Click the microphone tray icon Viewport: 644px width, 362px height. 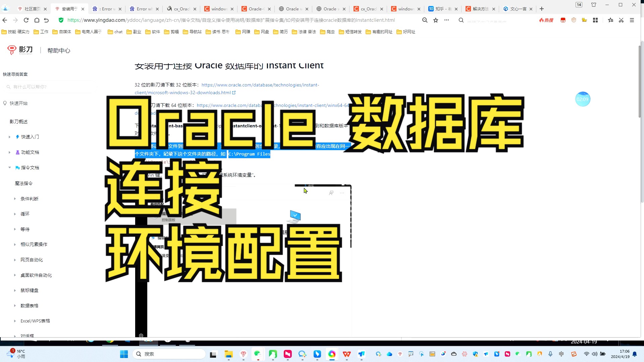pyautogui.click(x=550, y=354)
